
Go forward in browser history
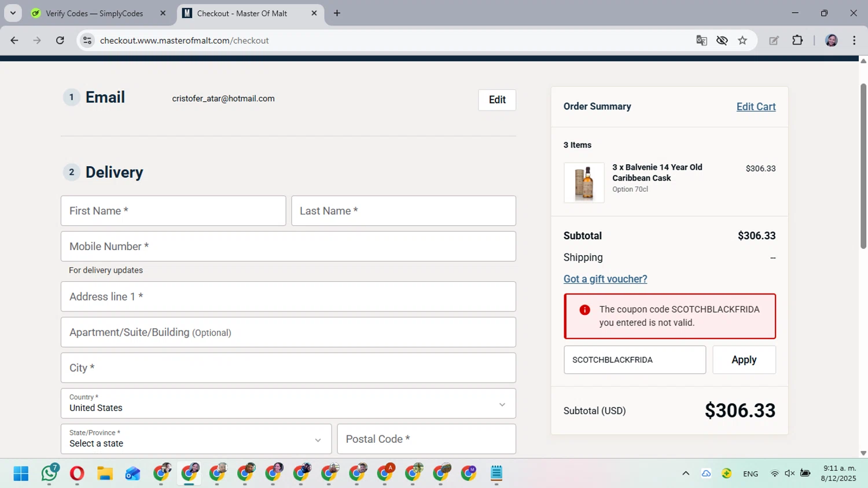37,41
